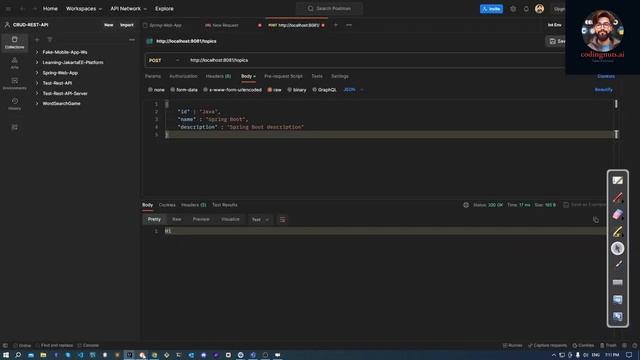Click the whiteboard icon on annotation toolbar
640x360 pixels.
click(x=618, y=180)
